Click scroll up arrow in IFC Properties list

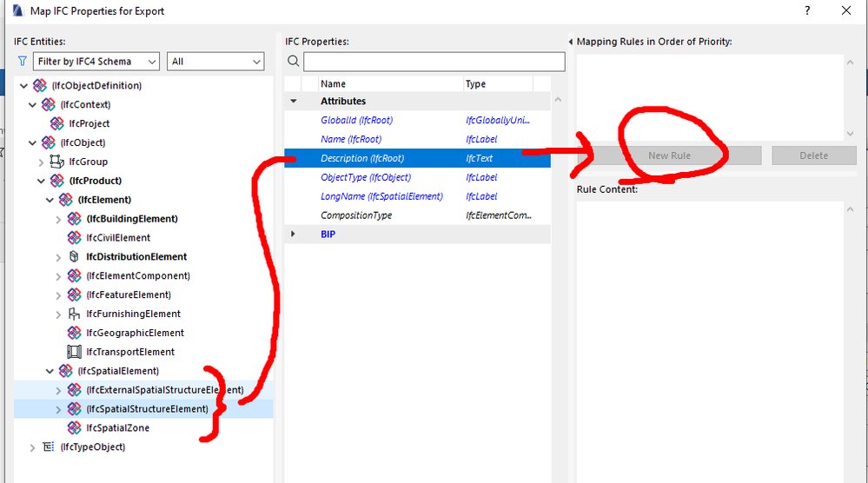(x=558, y=100)
